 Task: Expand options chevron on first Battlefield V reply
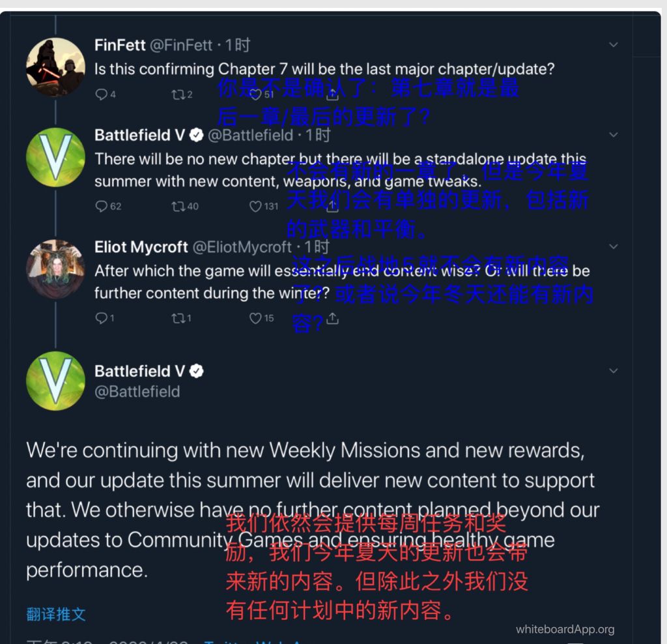point(613,135)
